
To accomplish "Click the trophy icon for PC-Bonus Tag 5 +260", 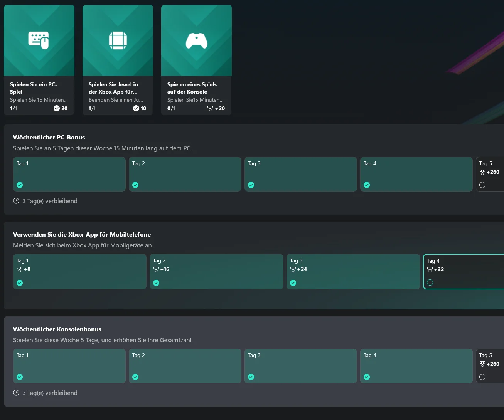I will pos(482,172).
